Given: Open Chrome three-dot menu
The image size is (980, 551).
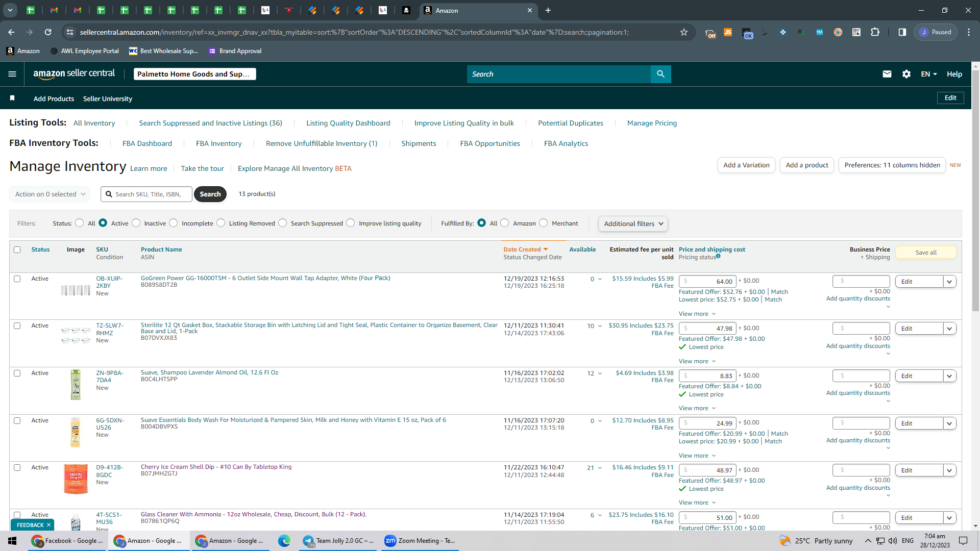Looking at the screenshot, I should (x=969, y=32).
